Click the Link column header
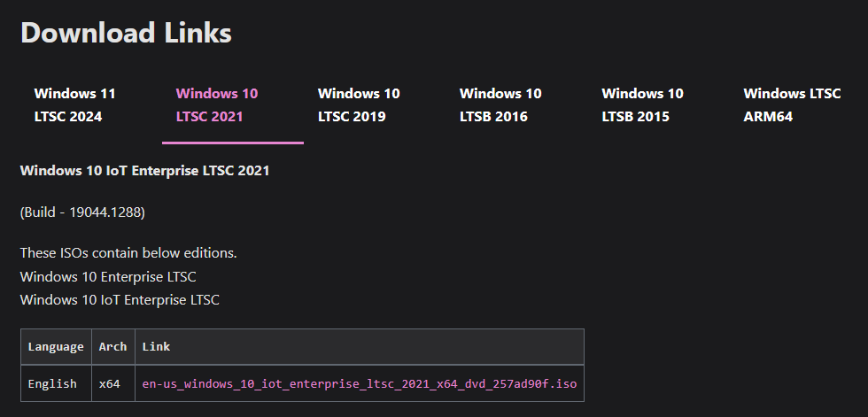The image size is (868, 417). coord(360,347)
